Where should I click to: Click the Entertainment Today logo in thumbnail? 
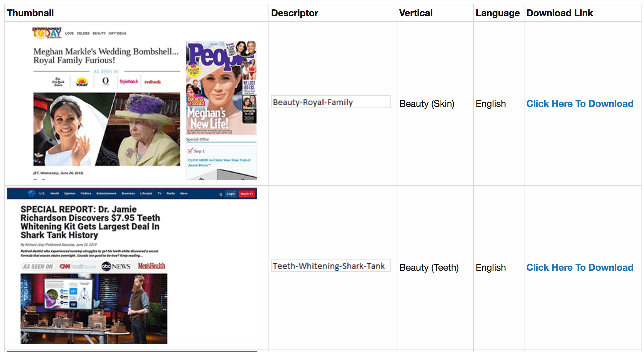tap(47, 33)
